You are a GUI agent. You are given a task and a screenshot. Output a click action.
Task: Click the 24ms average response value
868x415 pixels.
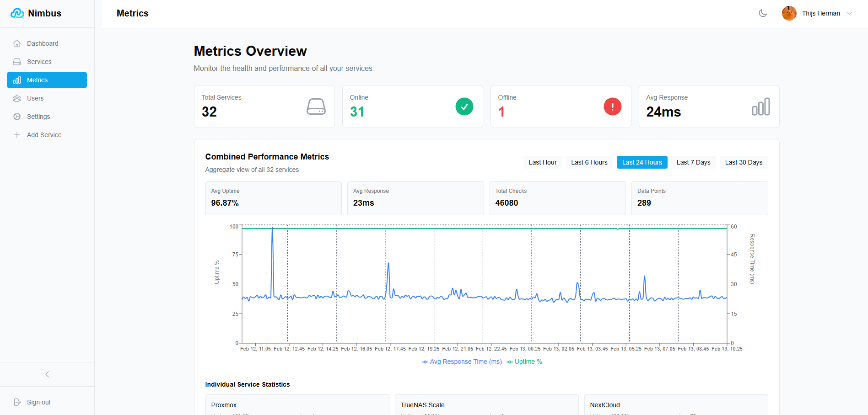point(663,112)
